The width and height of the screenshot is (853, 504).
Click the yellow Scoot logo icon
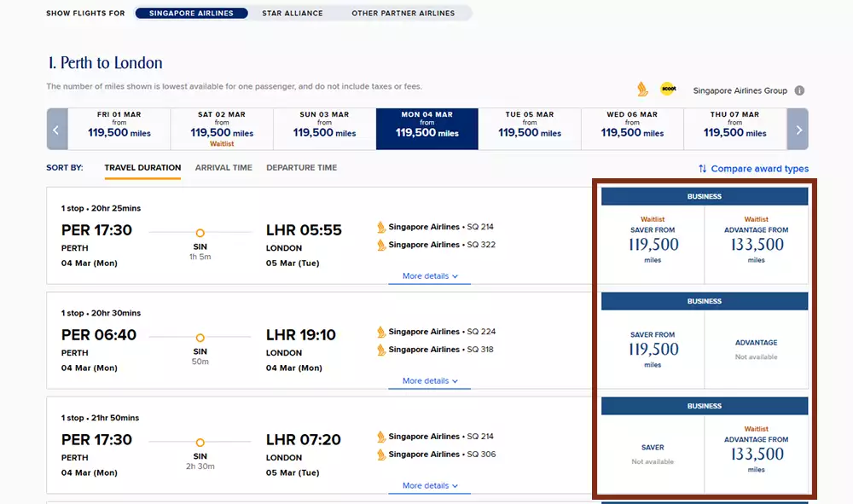[x=667, y=89]
